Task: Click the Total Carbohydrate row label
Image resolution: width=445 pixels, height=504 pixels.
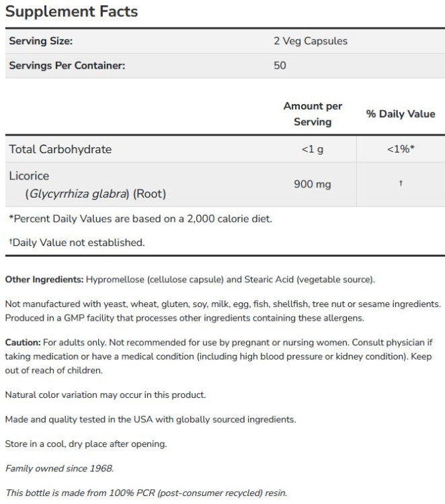Action: tap(60, 149)
